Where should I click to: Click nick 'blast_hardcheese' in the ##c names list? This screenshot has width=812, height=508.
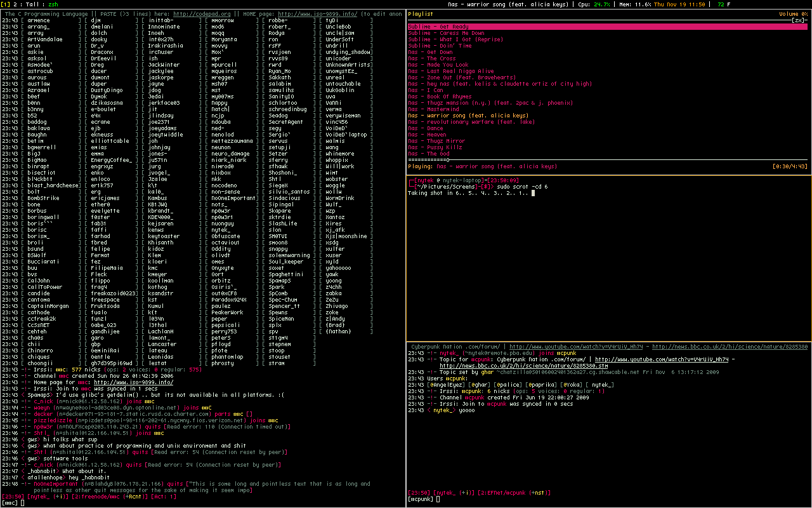(54, 185)
